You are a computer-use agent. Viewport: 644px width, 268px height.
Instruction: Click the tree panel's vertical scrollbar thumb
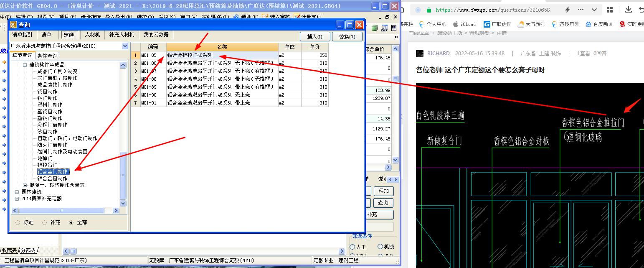point(123,175)
